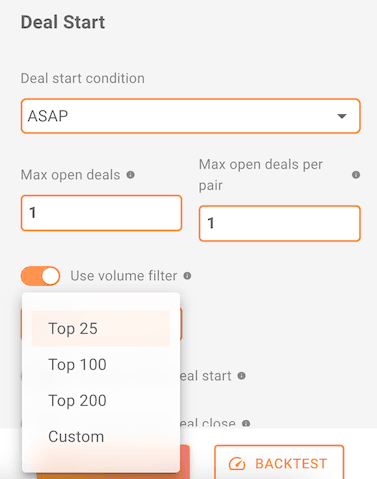Run the BACKTEST button
This screenshot has height=479, width=377.
pyautogui.click(x=279, y=462)
